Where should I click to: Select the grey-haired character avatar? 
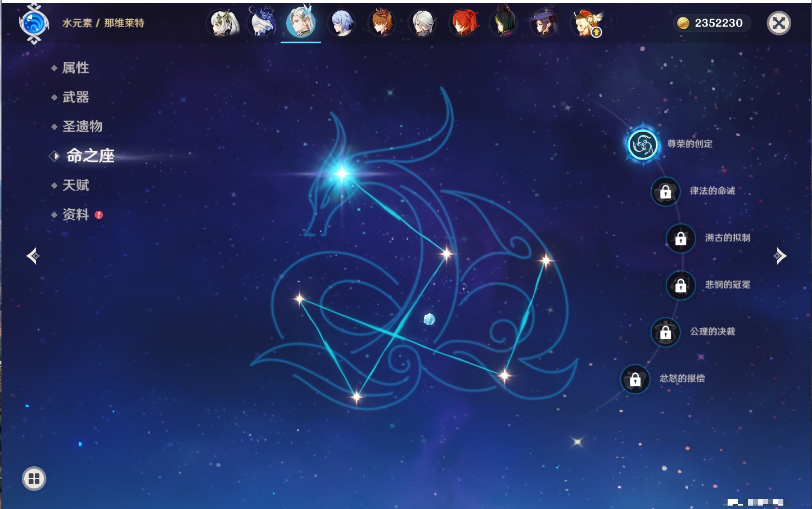[422, 24]
